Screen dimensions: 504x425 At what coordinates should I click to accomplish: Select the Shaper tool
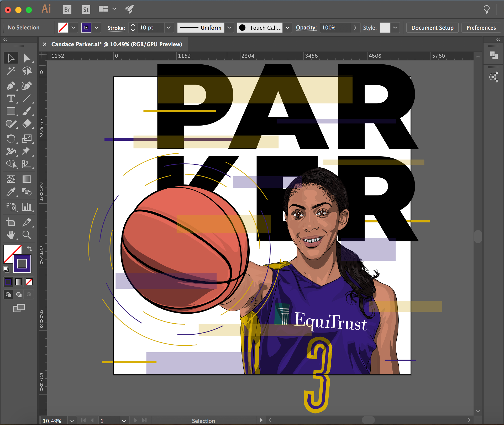tap(11, 124)
